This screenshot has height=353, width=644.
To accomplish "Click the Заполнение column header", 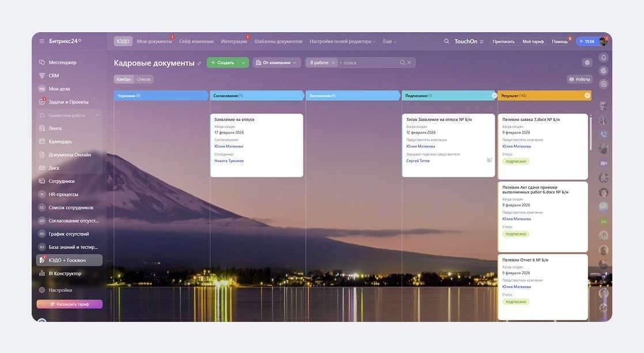I will [353, 96].
